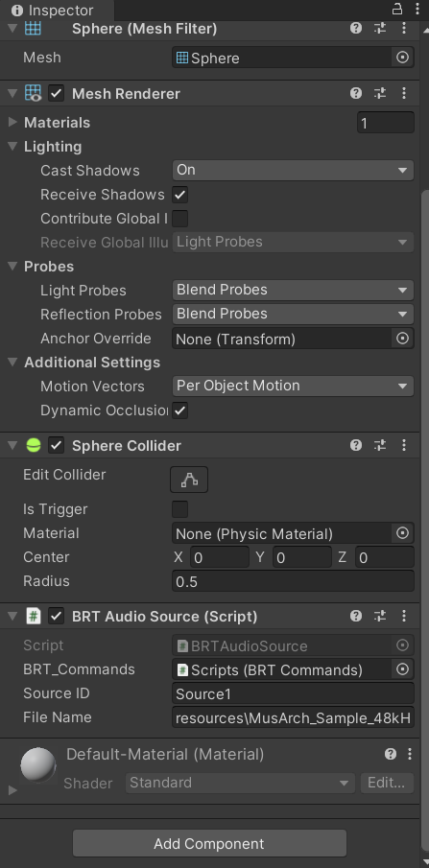Viewport: 429px width, 868px height.
Task: Open Mesh Renderer help reference icon
Action: pos(356,93)
